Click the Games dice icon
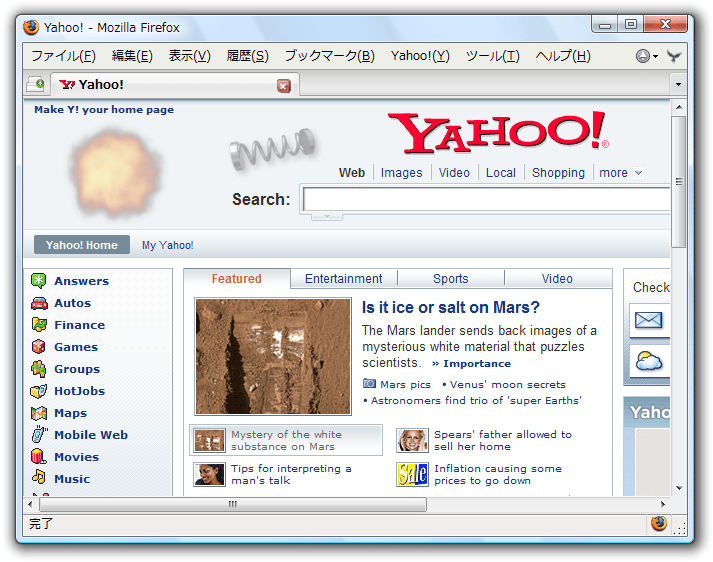Viewport: 713px width, 562px height. [x=39, y=346]
